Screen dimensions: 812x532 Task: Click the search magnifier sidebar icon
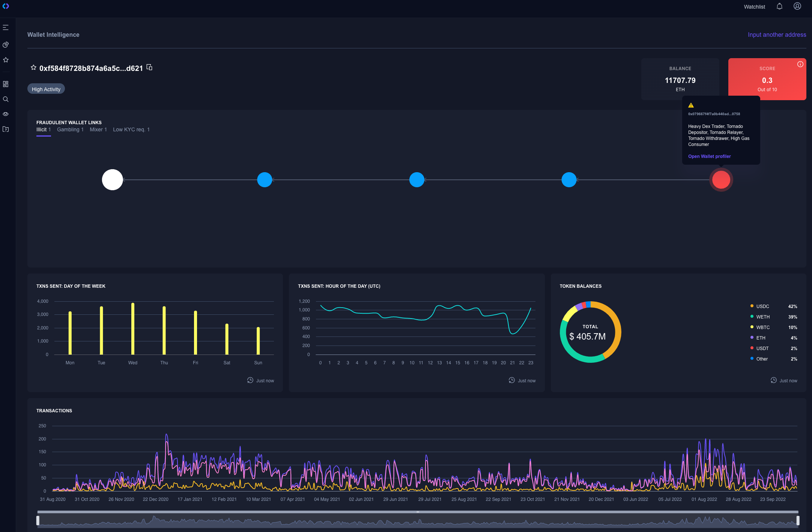(6, 99)
